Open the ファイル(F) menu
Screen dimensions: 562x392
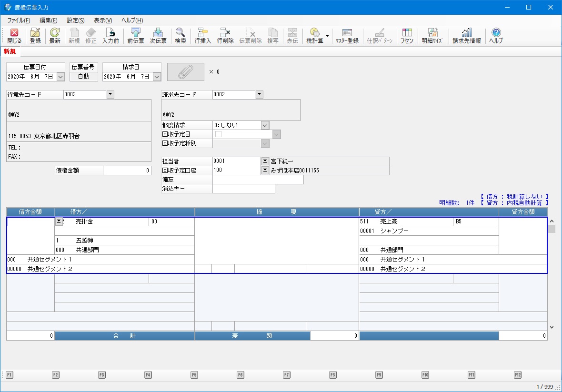pyautogui.click(x=19, y=20)
